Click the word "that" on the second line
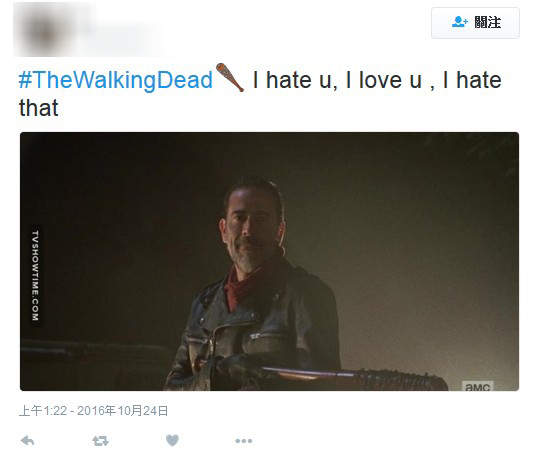 click(38, 108)
